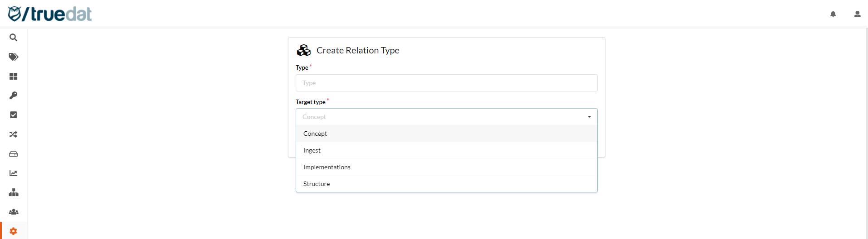The width and height of the screenshot is (868, 239).
Task: Open the dashboard grid icon
Action: [14, 76]
